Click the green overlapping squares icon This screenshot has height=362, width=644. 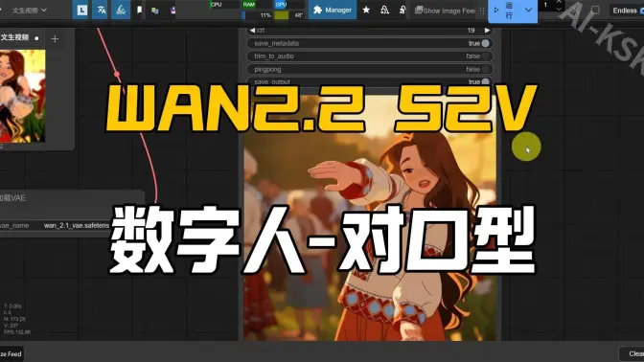pos(155,11)
